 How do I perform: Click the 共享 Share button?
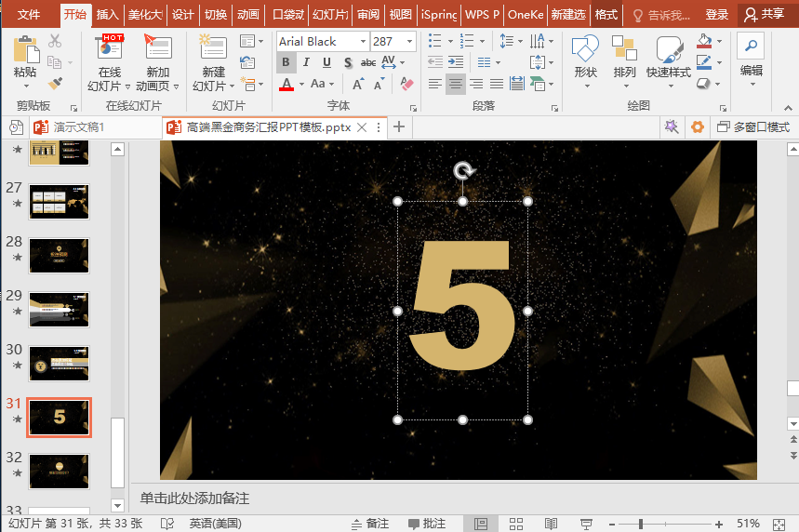(765, 14)
